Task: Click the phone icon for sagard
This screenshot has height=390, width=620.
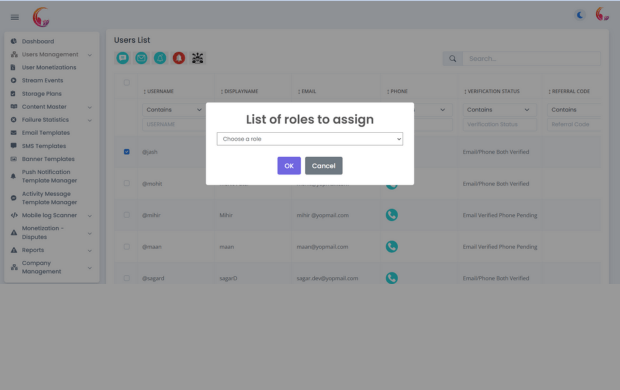Action: click(x=391, y=278)
